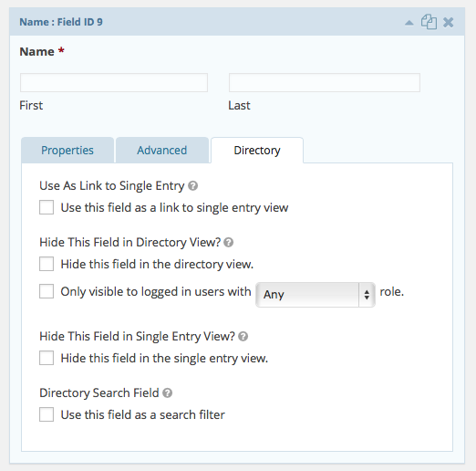This screenshot has height=471, width=476.
Task: Switch to the Properties tab
Action: tap(67, 151)
